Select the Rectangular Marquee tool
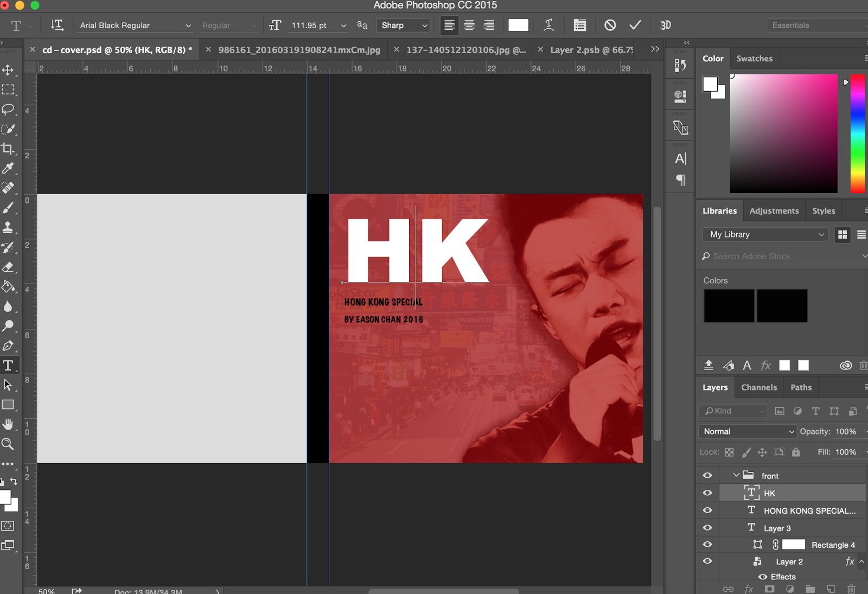This screenshot has width=868, height=594. (x=8, y=90)
